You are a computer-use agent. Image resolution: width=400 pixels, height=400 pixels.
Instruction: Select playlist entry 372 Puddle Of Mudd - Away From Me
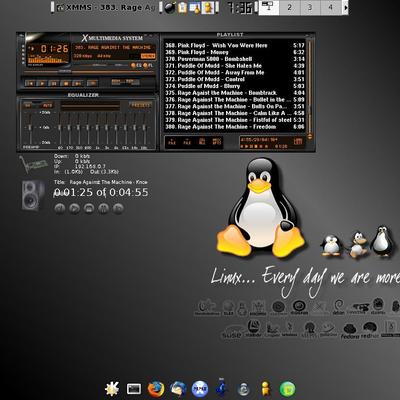[x=235, y=73]
